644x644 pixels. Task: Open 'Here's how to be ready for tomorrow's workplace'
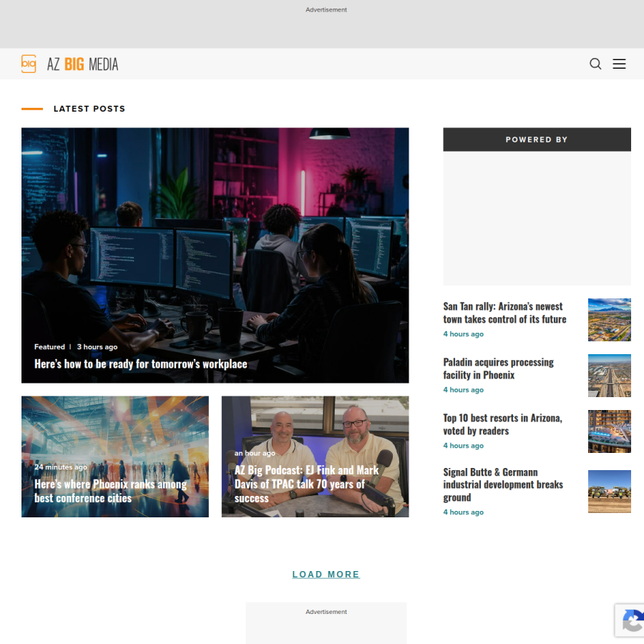[140, 364]
